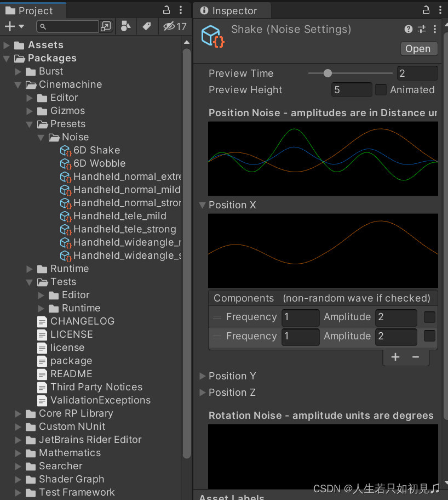This screenshot has width=448, height=500.
Task: Select the Gizmos folder
Action: tap(61, 111)
